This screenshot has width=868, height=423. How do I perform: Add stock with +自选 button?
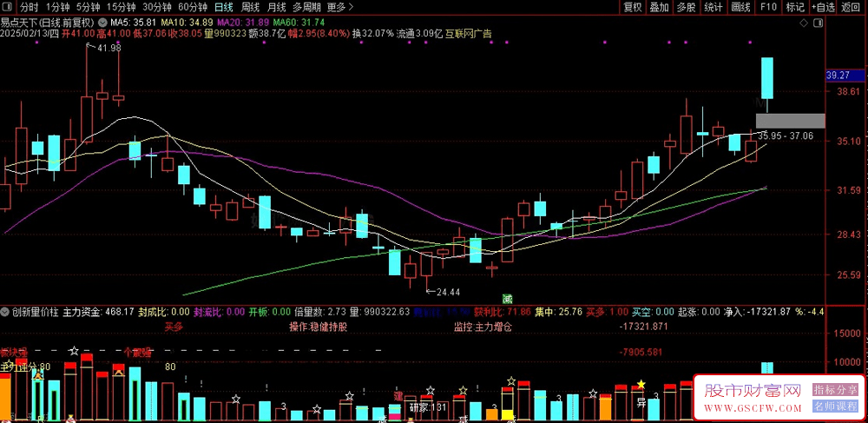point(823,7)
